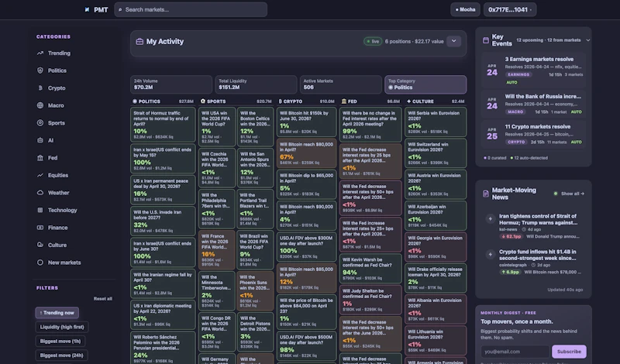This screenshot has width=620, height=364.
Task: Open the Crypto category in sidebar
Action: click(x=57, y=88)
